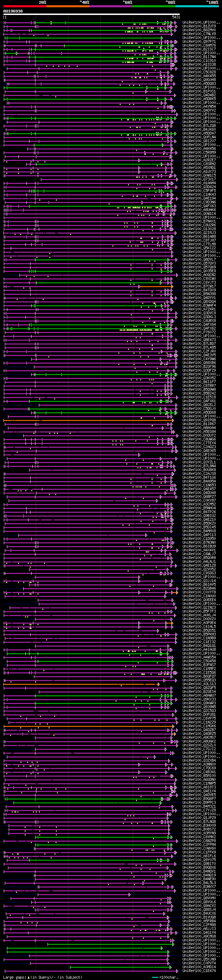Screen dimensions: 222x980
Task: Select the UniRef100_C6AM76 hit label
Action: click(x=199, y=45)
